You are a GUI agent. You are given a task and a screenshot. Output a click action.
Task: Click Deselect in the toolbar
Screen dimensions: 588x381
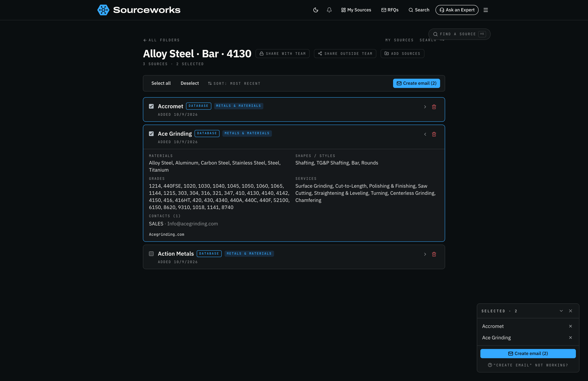point(189,83)
